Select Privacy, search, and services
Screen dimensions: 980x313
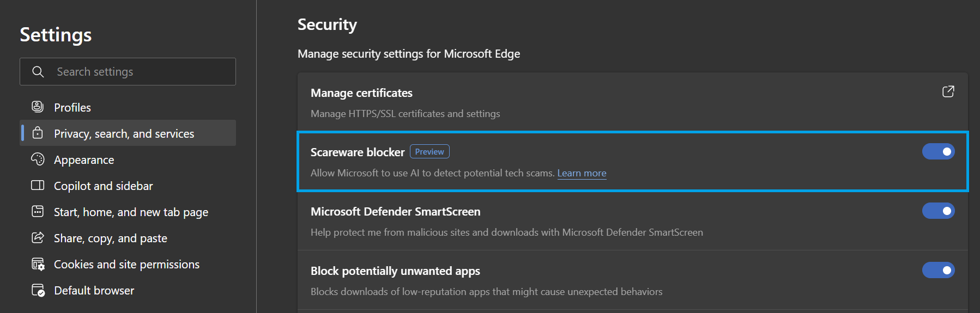[128, 133]
